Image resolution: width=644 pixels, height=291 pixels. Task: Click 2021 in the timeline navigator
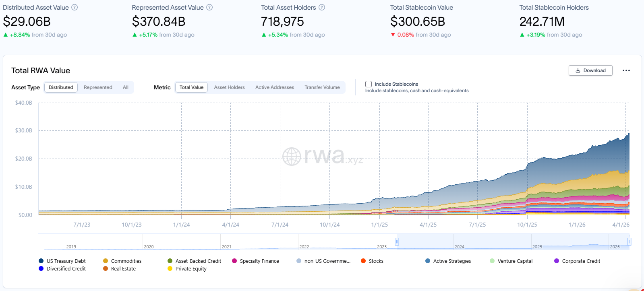pos(227,246)
